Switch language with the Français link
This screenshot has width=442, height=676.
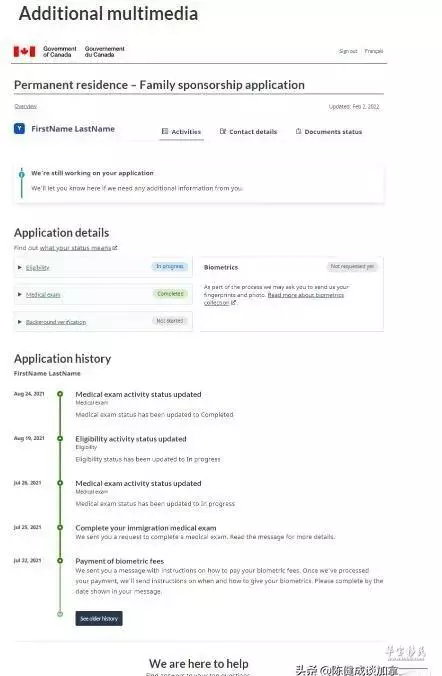coord(374,51)
